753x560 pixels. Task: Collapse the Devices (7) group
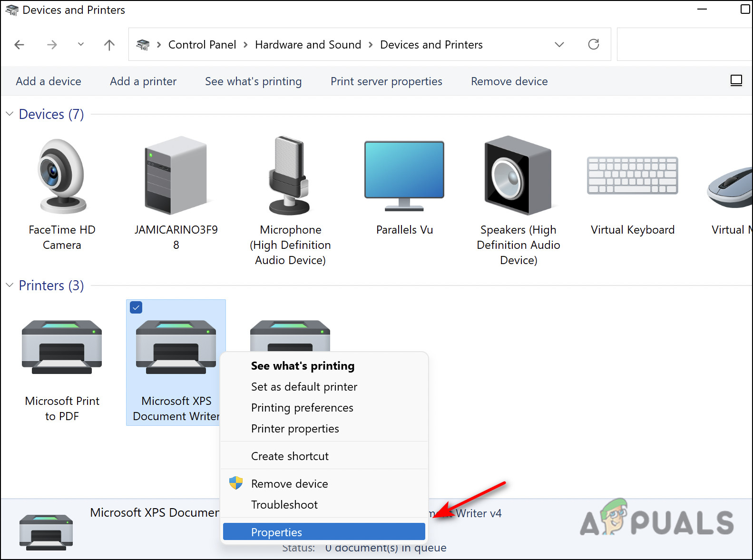click(10, 114)
